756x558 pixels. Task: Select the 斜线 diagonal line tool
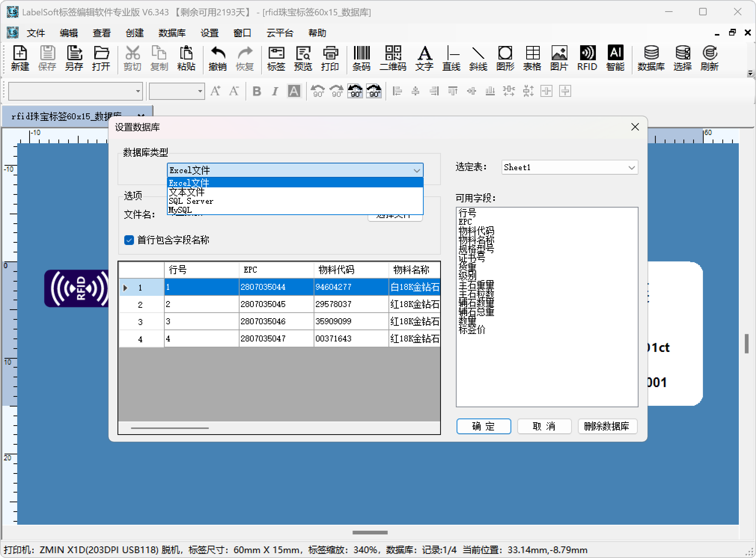(x=478, y=58)
